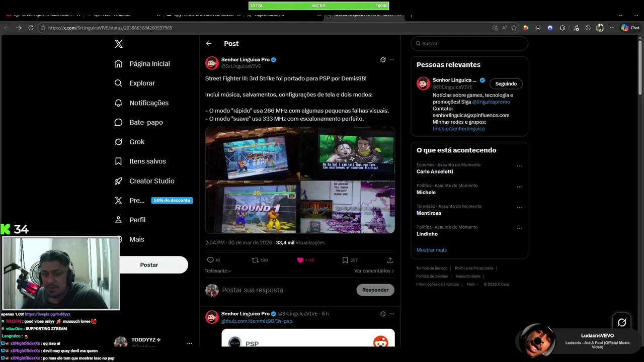This screenshot has width=644, height=362.
Task: Click the Responder button
Action: 375,290
